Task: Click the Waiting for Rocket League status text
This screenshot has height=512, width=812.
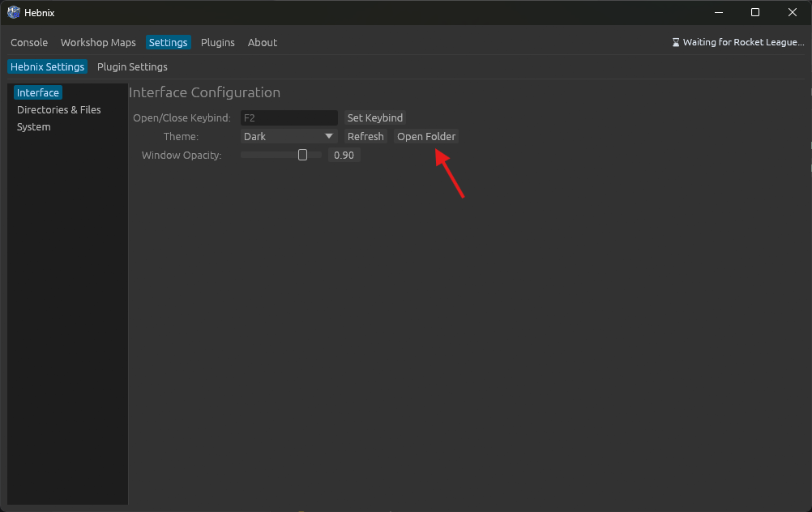Action: click(x=744, y=42)
